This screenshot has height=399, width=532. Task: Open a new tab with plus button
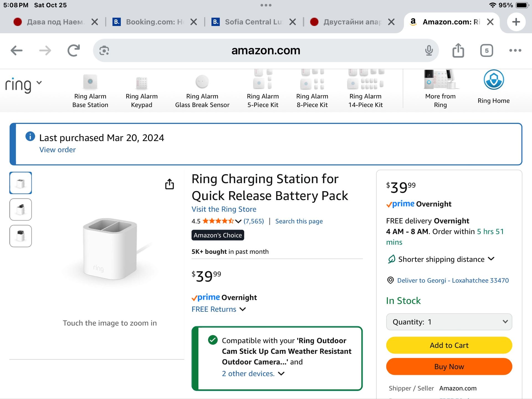click(x=516, y=22)
